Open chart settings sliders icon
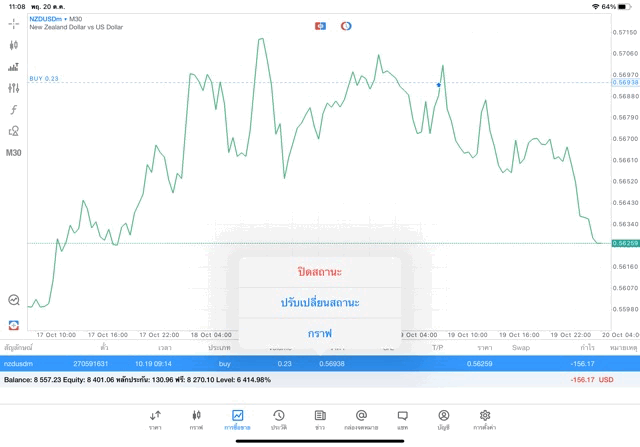Screen dimensions: 640x447 [x=13, y=88]
